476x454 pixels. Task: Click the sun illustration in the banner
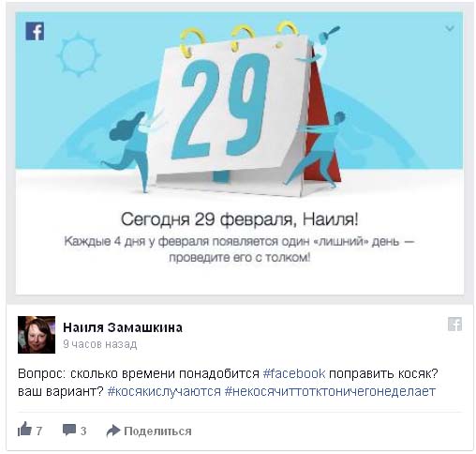(79, 54)
